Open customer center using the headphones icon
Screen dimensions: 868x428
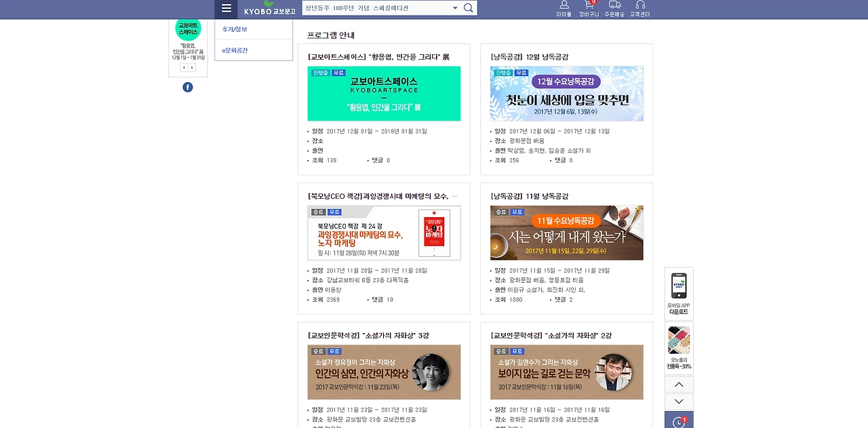tap(640, 7)
